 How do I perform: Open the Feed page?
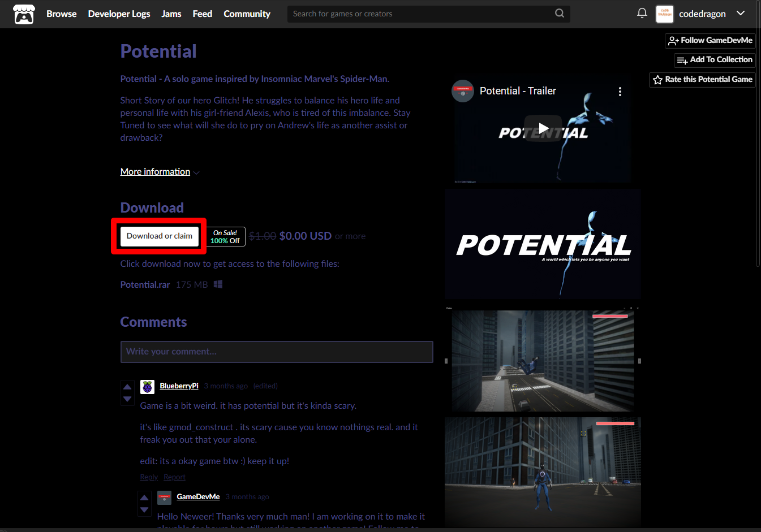(202, 14)
